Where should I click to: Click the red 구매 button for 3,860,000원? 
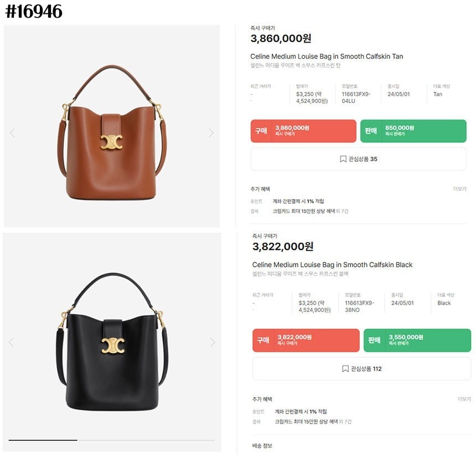point(303,131)
